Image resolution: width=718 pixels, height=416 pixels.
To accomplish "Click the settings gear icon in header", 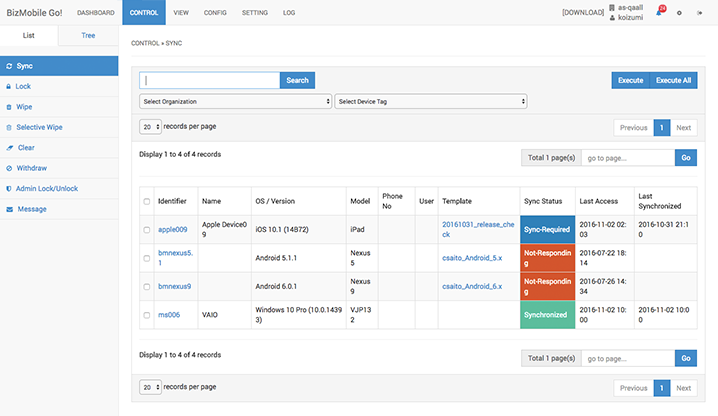I will (679, 13).
